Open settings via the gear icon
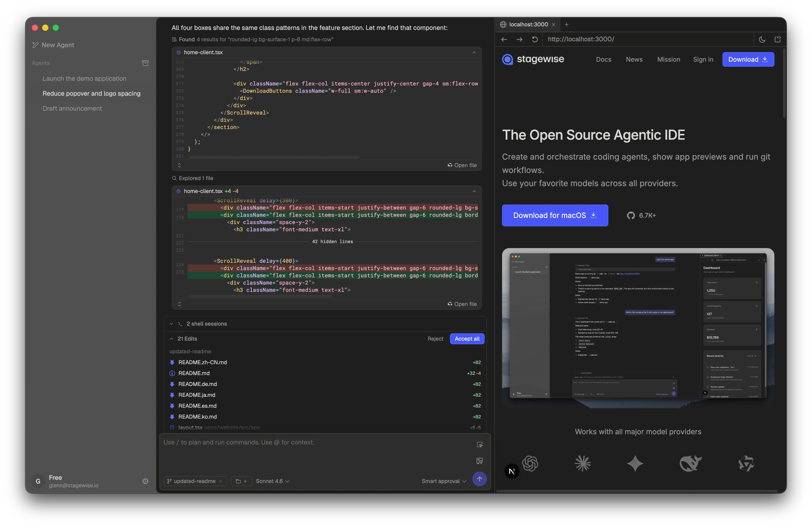812x527 pixels. click(x=145, y=481)
